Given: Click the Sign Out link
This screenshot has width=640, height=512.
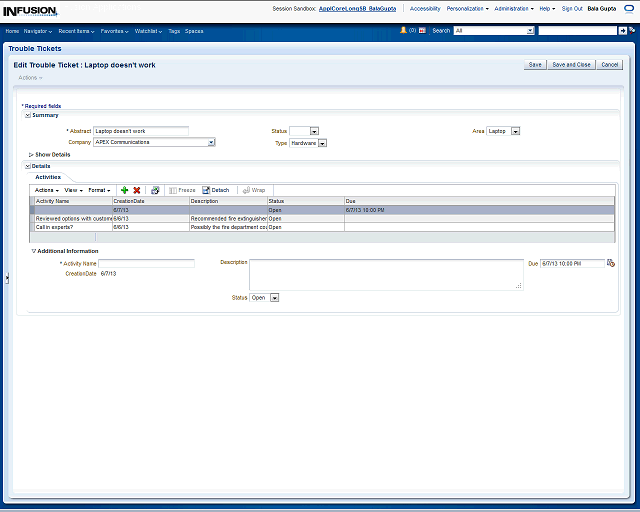Looking at the screenshot, I should (572, 8).
